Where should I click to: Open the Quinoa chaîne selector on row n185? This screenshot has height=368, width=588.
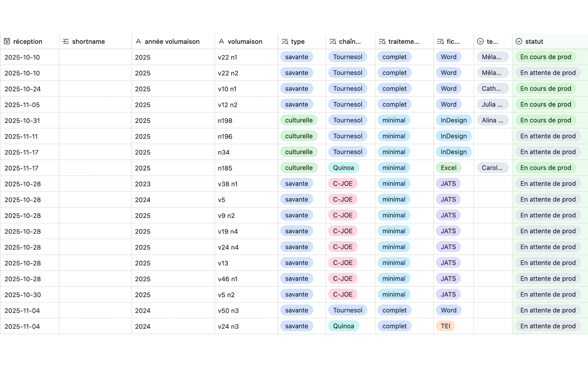click(344, 168)
